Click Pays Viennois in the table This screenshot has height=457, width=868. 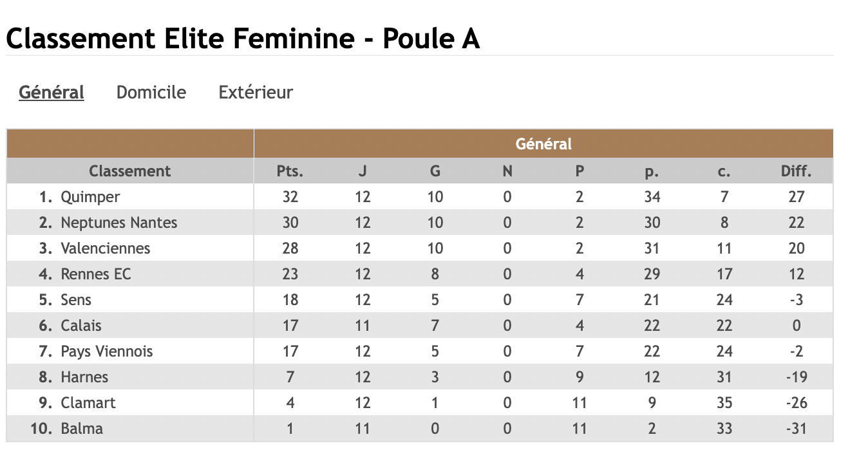tap(107, 351)
